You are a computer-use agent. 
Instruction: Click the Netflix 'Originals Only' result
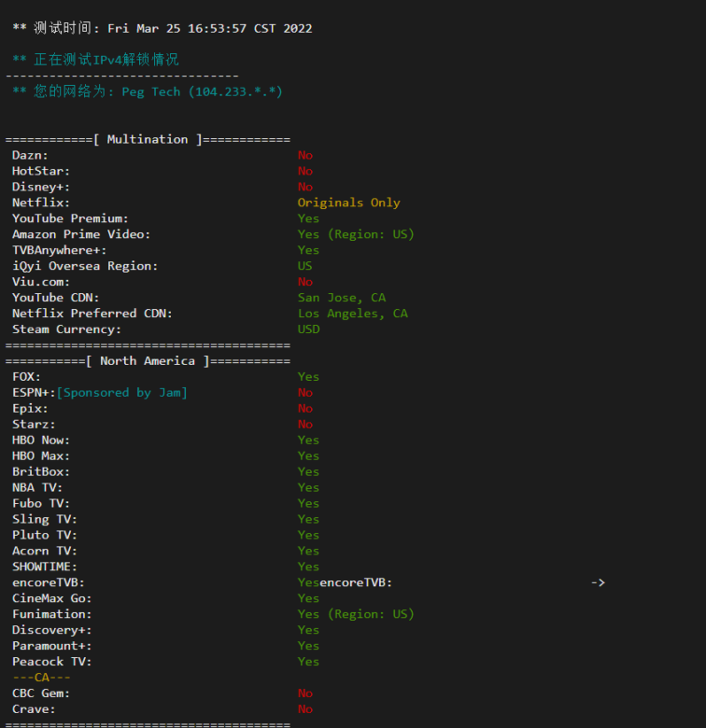[348, 203]
